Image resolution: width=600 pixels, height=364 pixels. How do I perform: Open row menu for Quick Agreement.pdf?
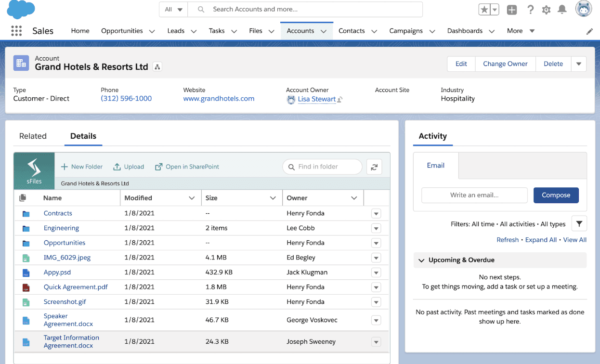point(376,287)
